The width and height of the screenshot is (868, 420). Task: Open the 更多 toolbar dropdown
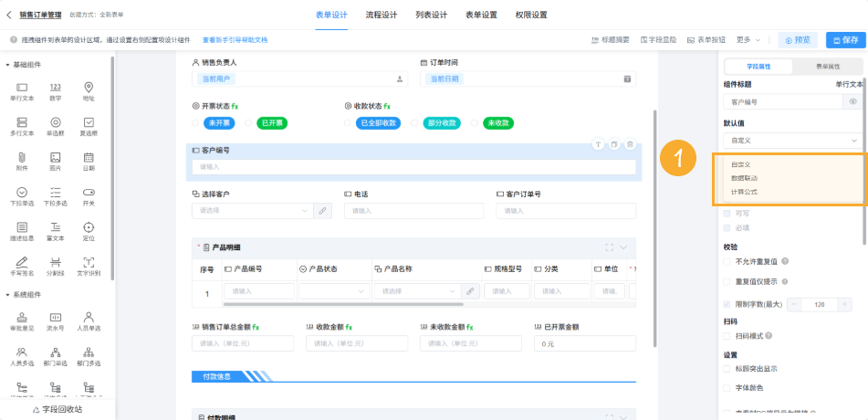coord(748,40)
